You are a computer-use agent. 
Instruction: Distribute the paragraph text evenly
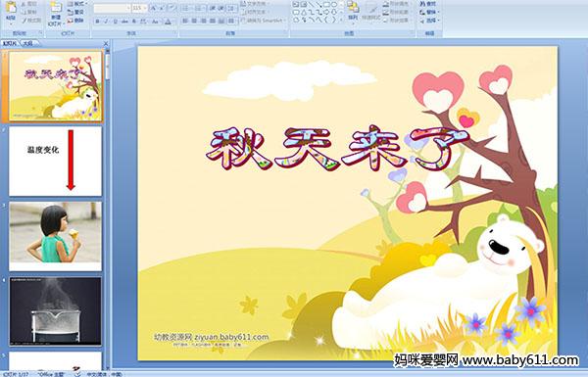click(x=221, y=21)
